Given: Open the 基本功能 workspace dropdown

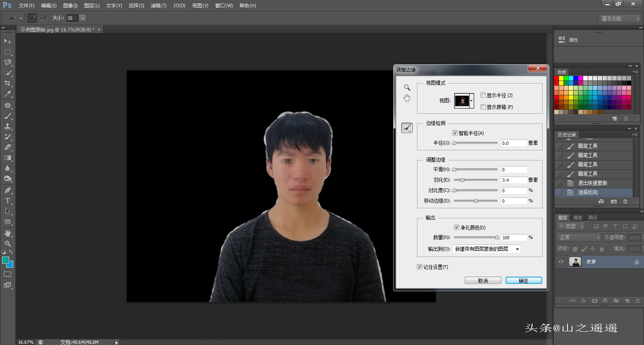Looking at the screenshot, I should tap(619, 18).
